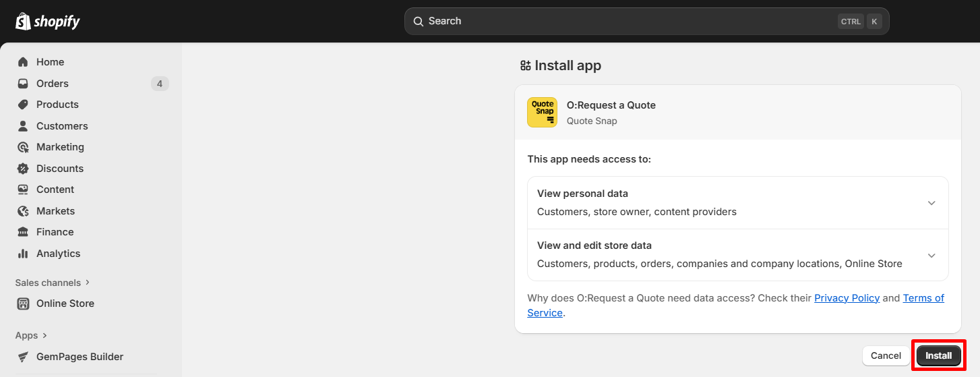This screenshot has height=377, width=980.
Task: Expand the Sales channels section
Action: 53,283
